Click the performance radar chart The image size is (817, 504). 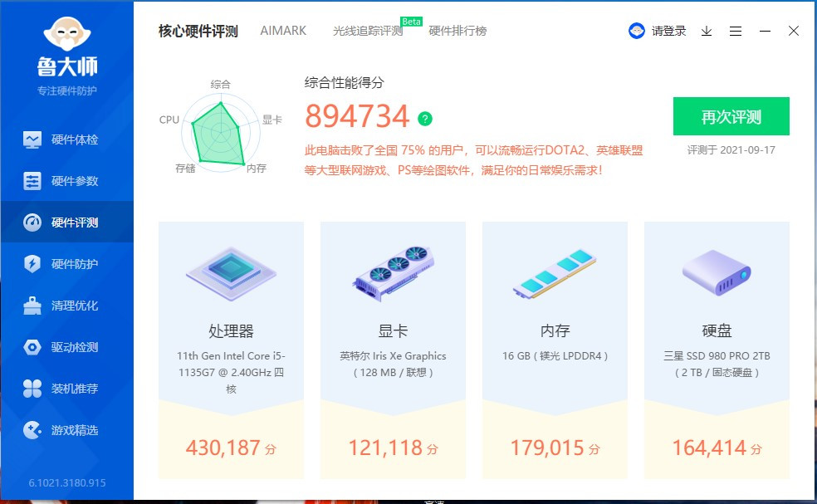220,134
